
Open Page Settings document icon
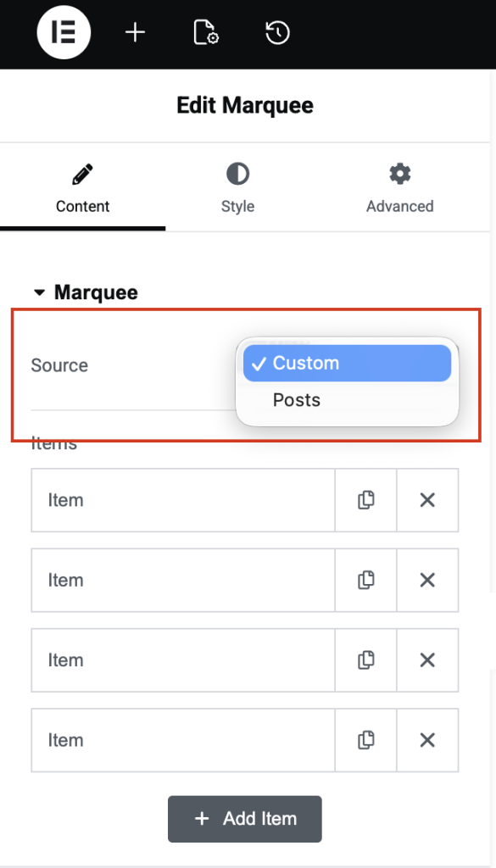tap(205, 33)
